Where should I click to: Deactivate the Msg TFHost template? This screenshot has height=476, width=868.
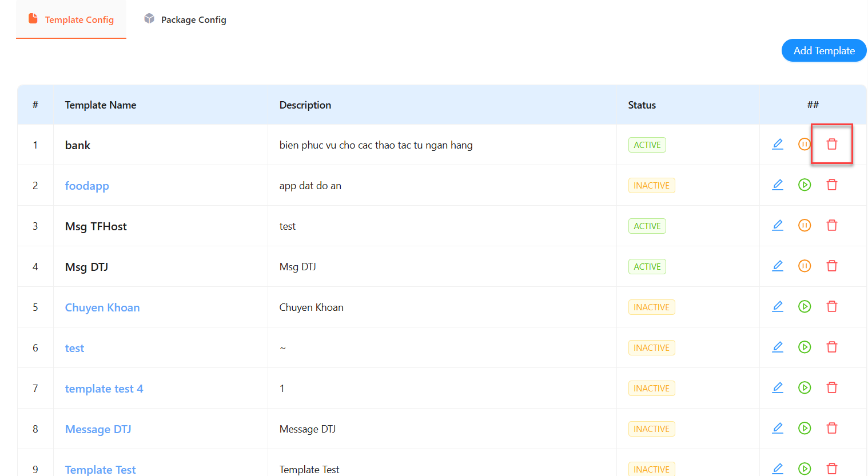pos(805,225)
